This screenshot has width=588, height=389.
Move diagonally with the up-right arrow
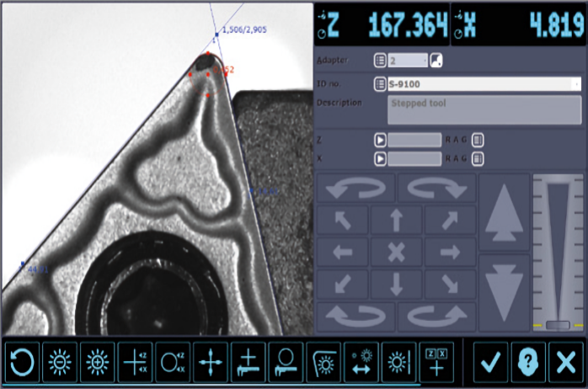(451, 220)
